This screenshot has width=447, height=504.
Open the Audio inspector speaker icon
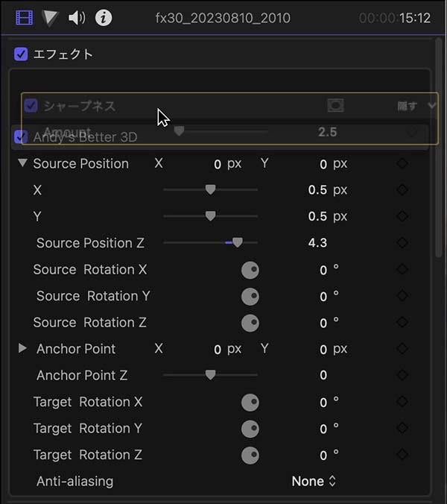77,18
